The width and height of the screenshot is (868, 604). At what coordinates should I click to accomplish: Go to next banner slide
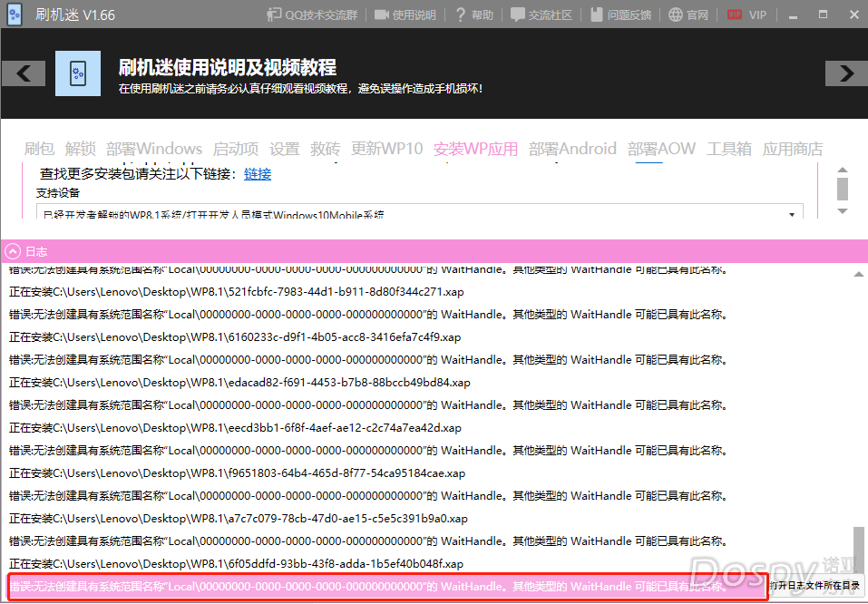tap(846, 73)
